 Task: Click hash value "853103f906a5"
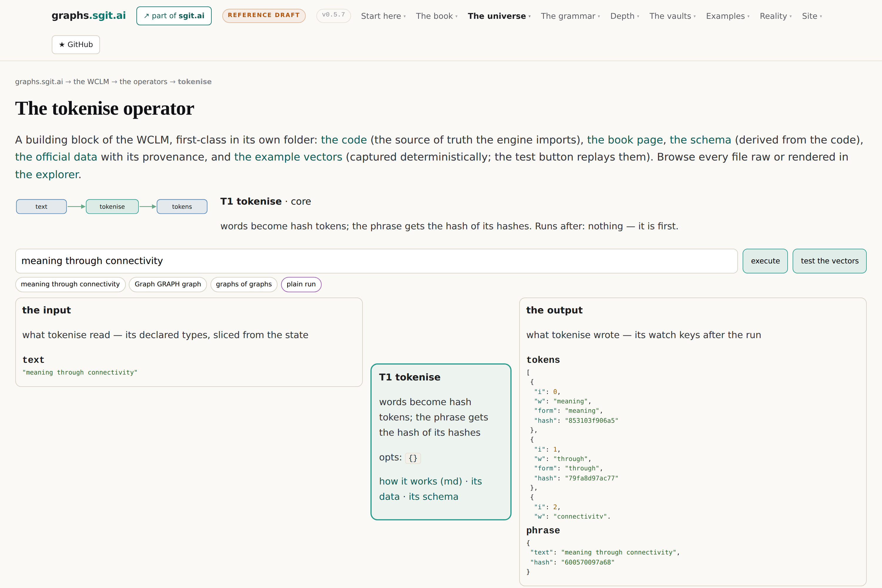pos(591,421)
